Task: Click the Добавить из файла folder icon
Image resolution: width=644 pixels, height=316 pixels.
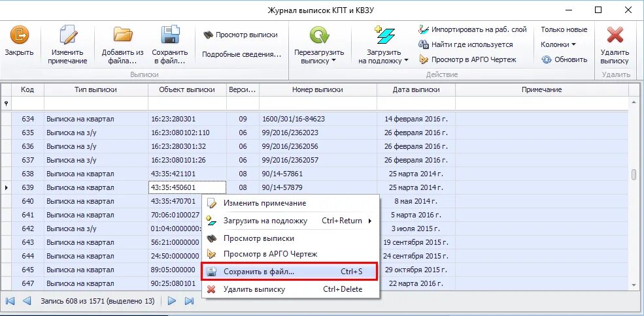Action: [122, 35]
